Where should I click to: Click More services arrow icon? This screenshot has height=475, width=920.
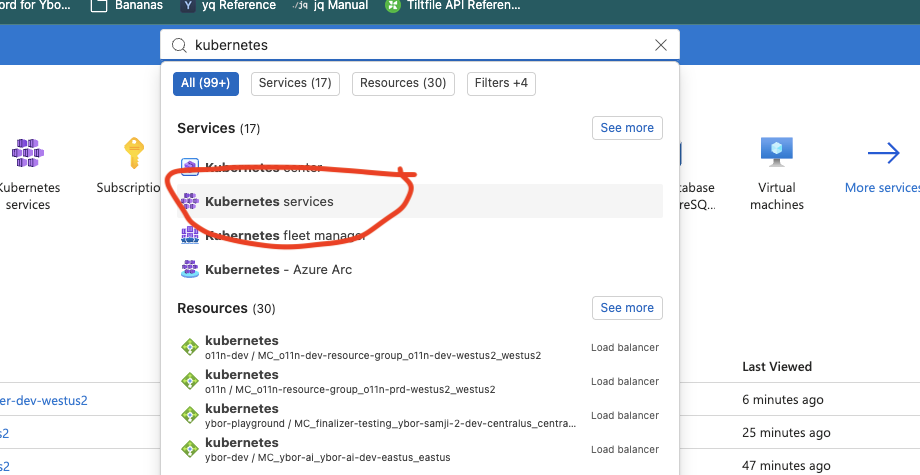pos(884,153)
